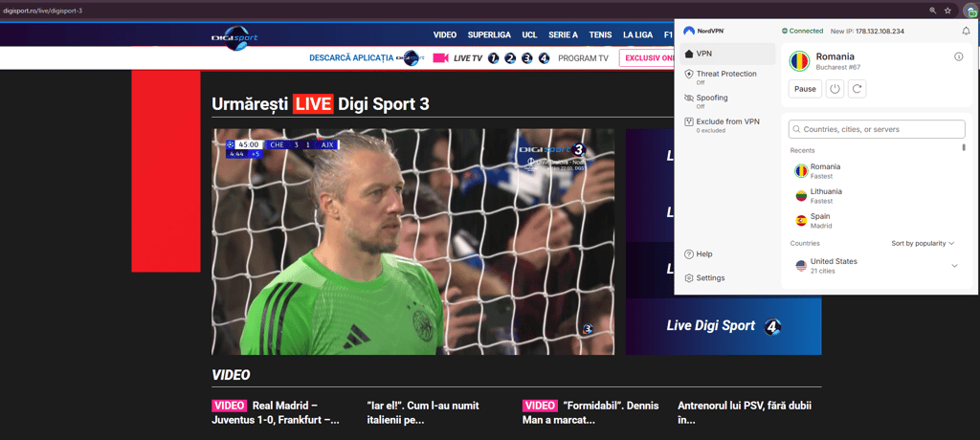Open Digi Sport live channel 2 icon

click(510, 58)
